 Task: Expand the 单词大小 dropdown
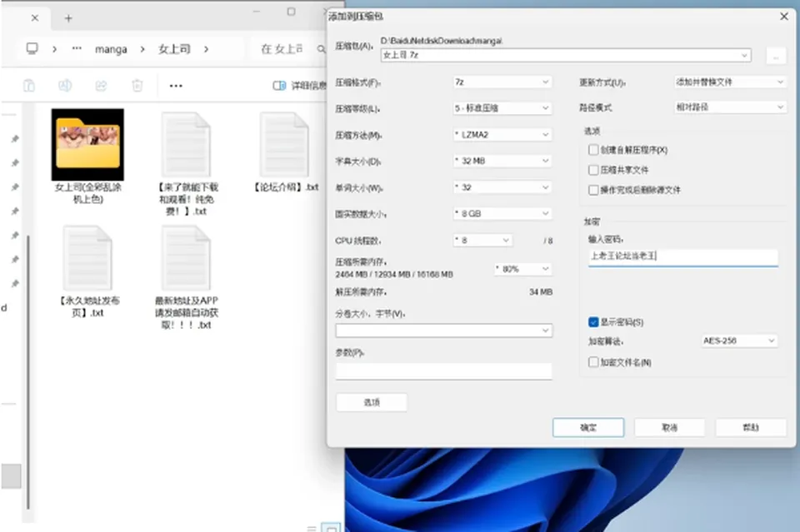coord(502,187)
